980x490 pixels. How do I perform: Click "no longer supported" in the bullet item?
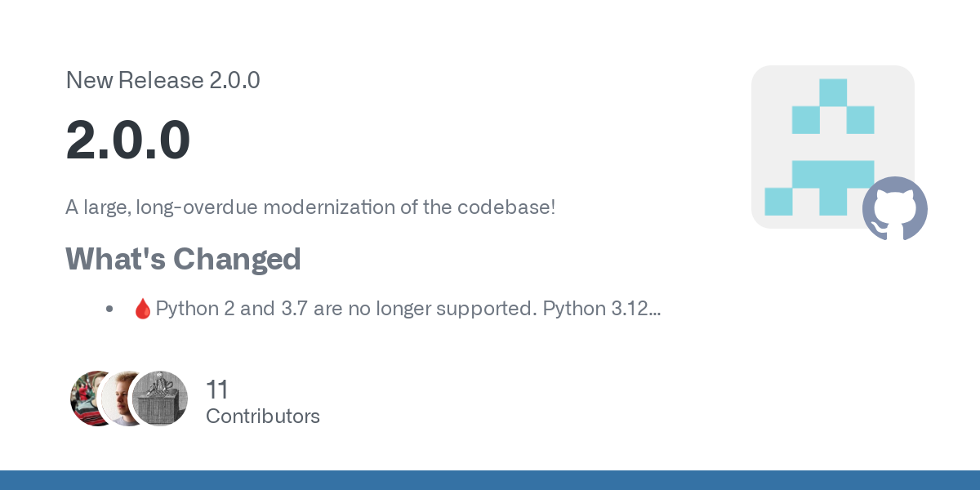(453, 309)
